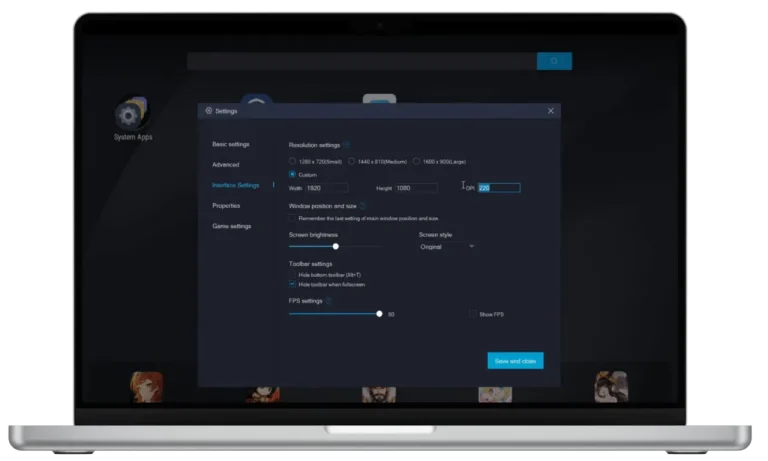768x461 pixels.
Task: Click the Height input field
Action: coord(416,188)
